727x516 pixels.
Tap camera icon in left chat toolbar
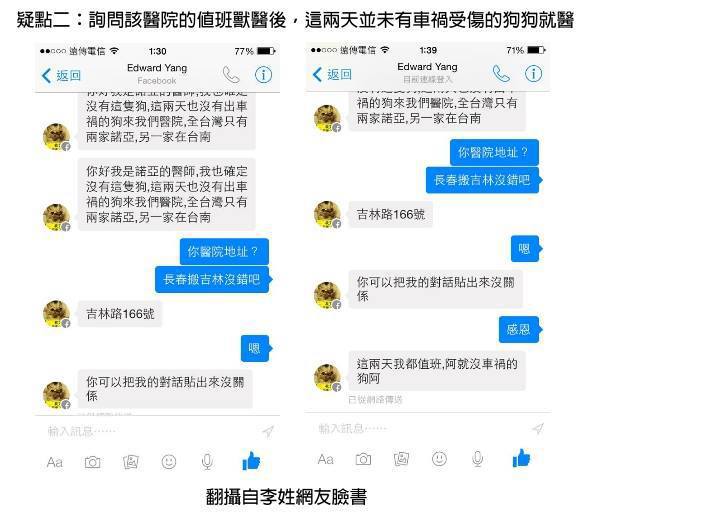click(x=92, y=462)
